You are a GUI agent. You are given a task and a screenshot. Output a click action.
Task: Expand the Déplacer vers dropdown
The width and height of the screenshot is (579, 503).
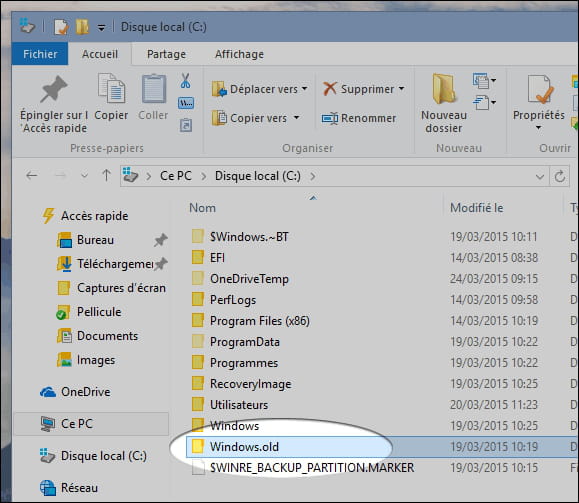304,89
